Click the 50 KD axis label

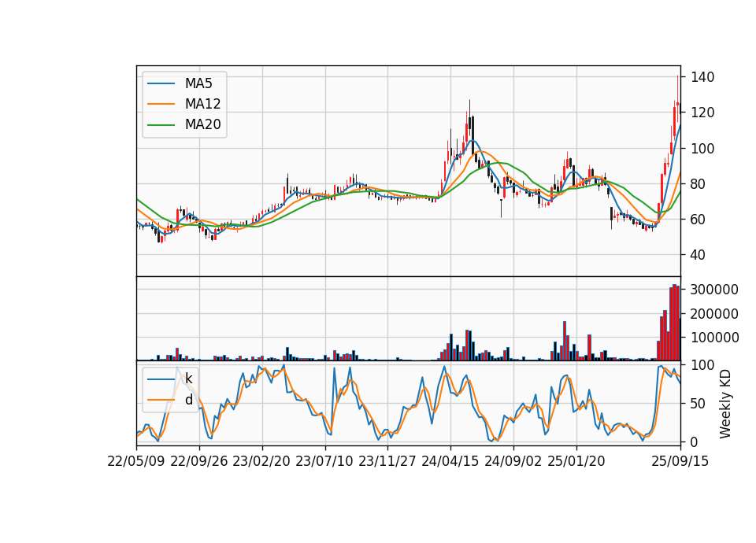699,404
